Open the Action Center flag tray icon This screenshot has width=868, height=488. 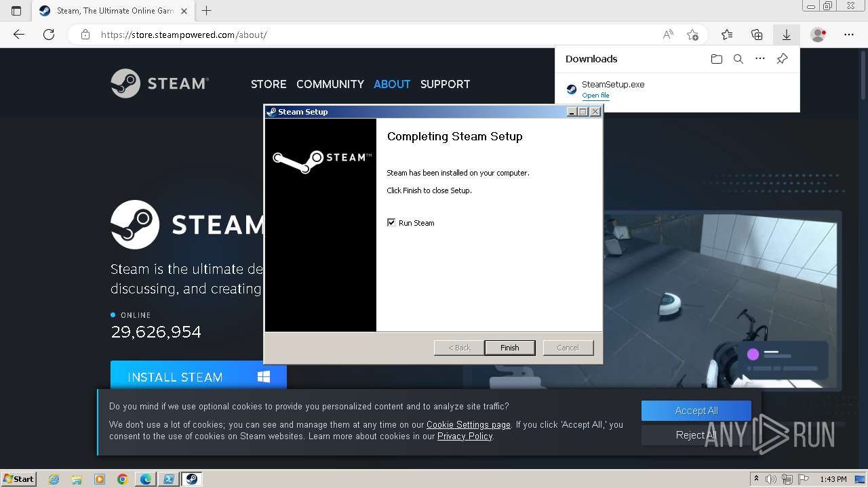point(802,479)
